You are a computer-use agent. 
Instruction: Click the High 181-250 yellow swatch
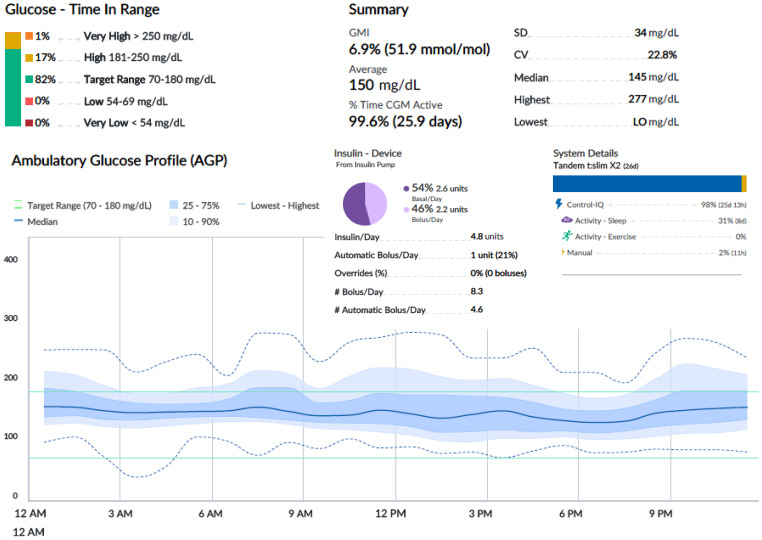click(x=29, y=57)
